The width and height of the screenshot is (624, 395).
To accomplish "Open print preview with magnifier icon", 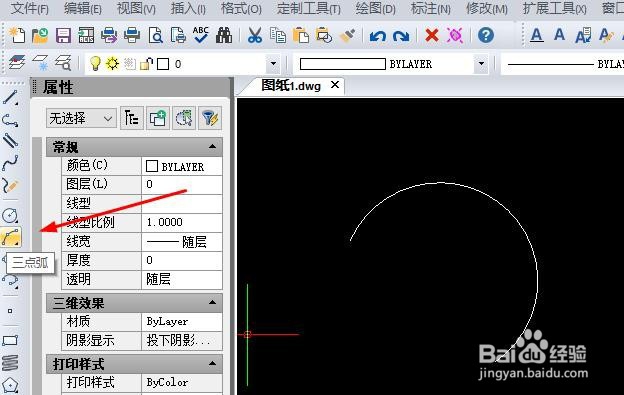I will [x=155, y=35].
